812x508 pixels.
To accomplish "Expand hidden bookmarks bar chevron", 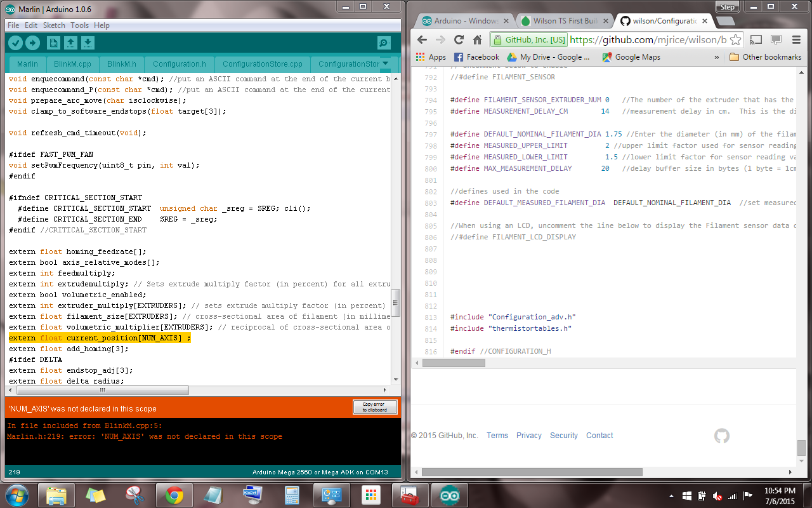I will (x=717, y=57).
